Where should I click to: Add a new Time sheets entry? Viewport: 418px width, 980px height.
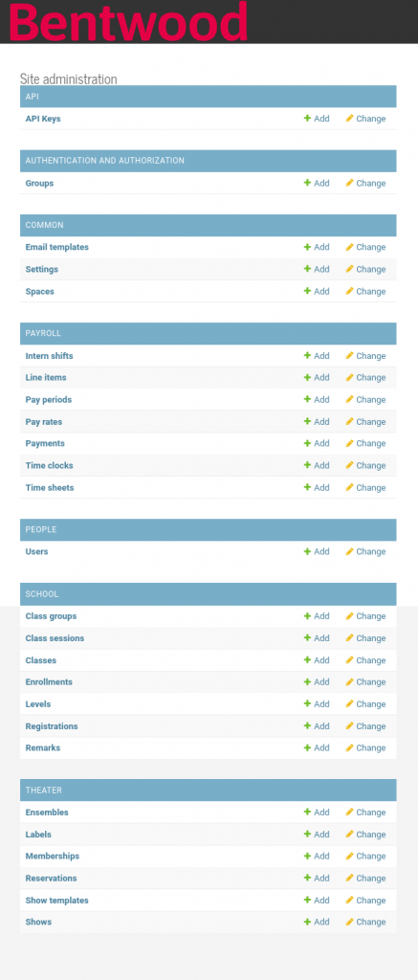click(x=317, y=487)
